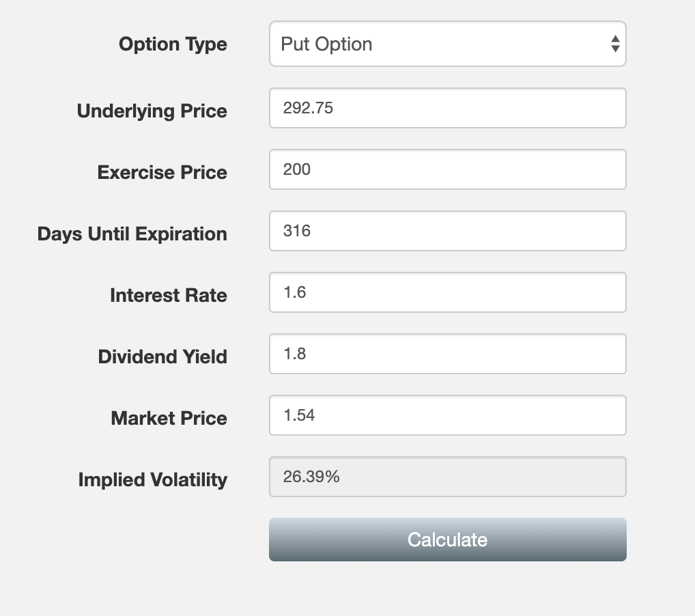Click the Days Until Expiration field
The width and height of the screenshot is (695, 616).
click(447, 230)
